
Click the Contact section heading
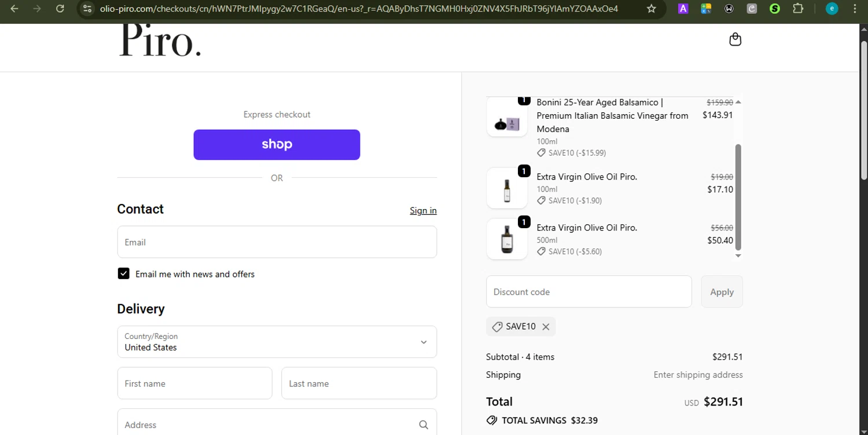(x=140, y=209)
